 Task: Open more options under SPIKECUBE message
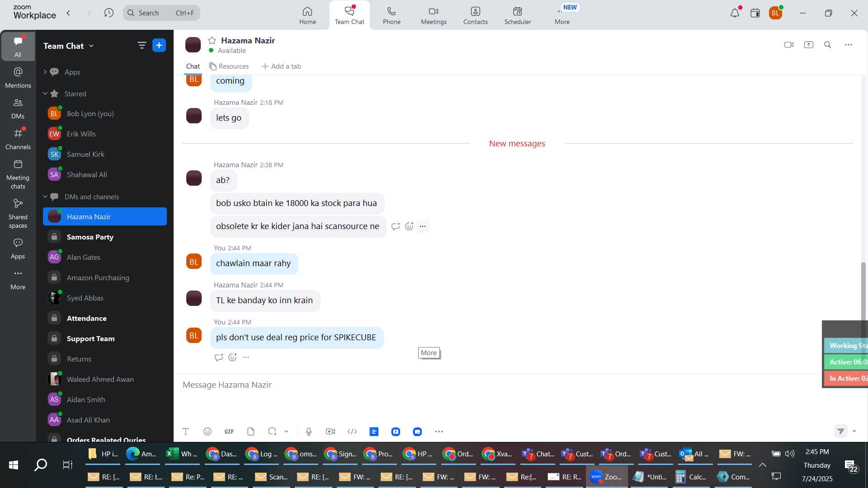[x=246, y=357]
